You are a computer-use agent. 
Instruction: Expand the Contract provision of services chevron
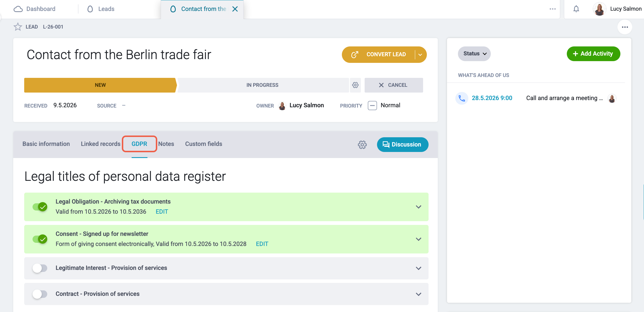(x=418, y=294)
